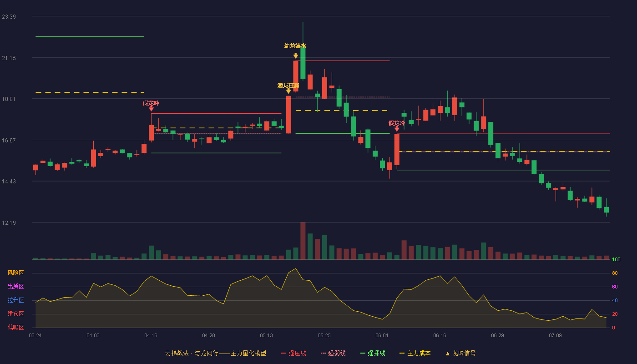Click the 12.19 price axis label
This screenshot has width=637, height=364.
9,222
